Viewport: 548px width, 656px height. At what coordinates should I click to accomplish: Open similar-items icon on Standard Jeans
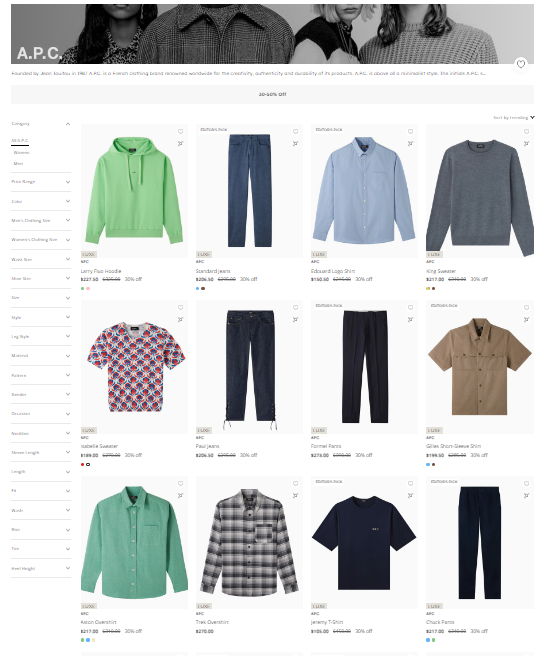295,144
